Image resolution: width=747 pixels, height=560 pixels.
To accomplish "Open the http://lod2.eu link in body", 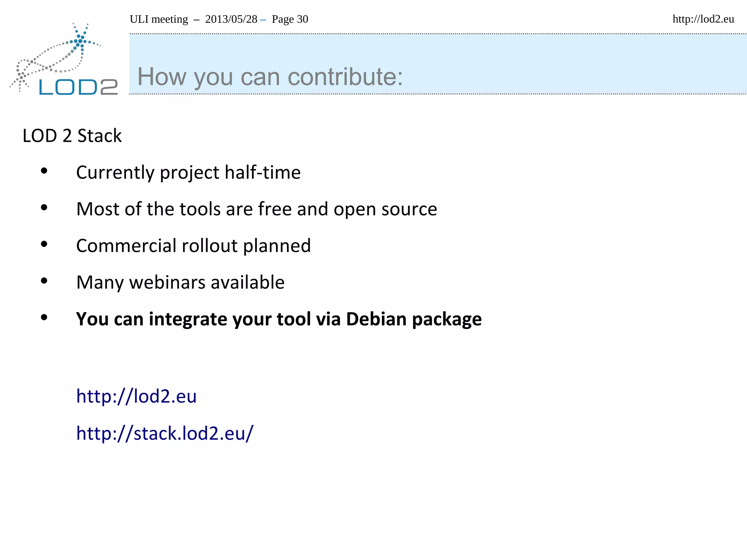I will point(136,396).
